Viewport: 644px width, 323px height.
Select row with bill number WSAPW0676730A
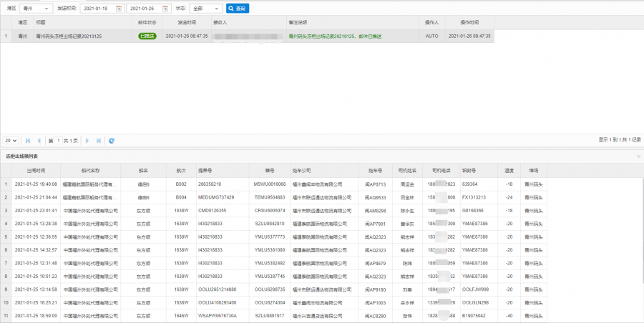pos(217,315)
